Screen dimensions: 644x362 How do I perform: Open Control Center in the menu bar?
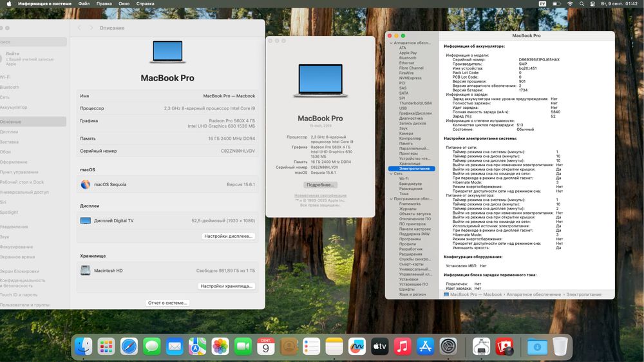(x=592, y=4)
